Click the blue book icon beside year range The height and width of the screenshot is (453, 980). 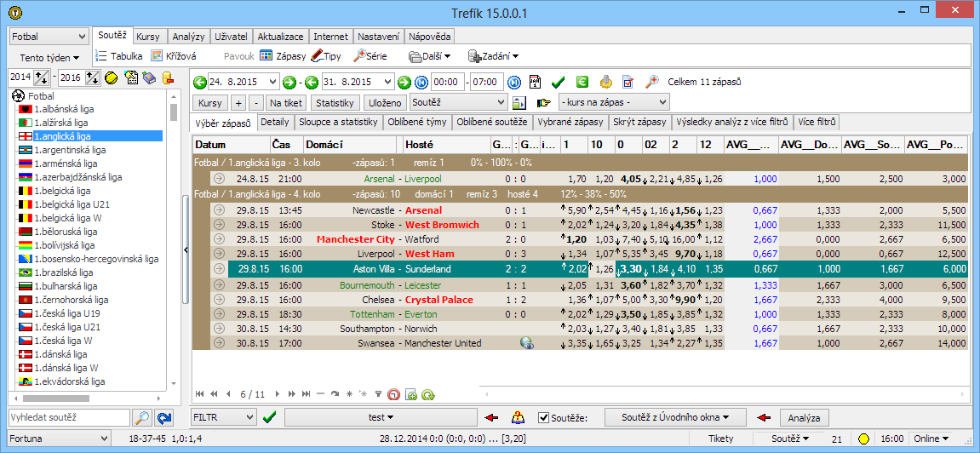coord(149,77)
